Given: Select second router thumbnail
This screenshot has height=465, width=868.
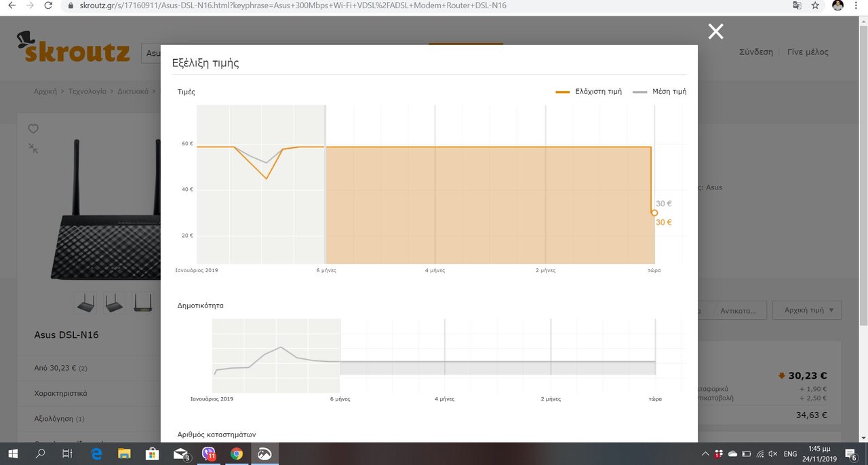Looking at the screenshot, I should pos(115,303).
